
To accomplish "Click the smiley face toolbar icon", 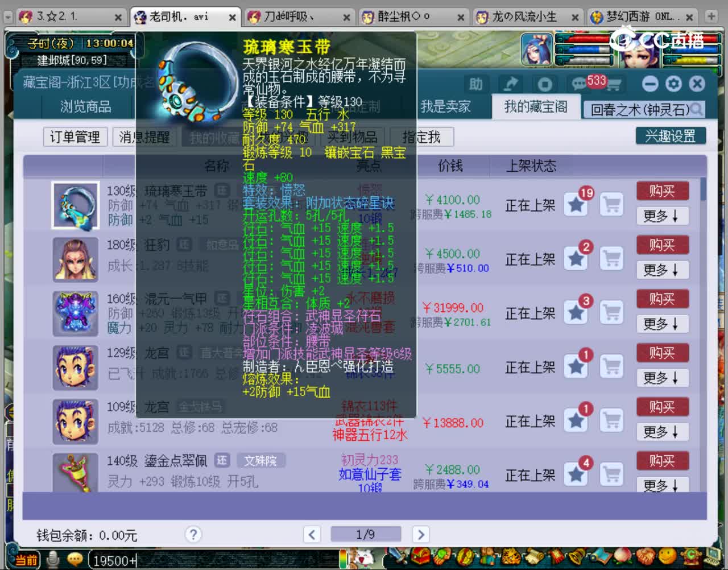I will (x=667, y=556).
